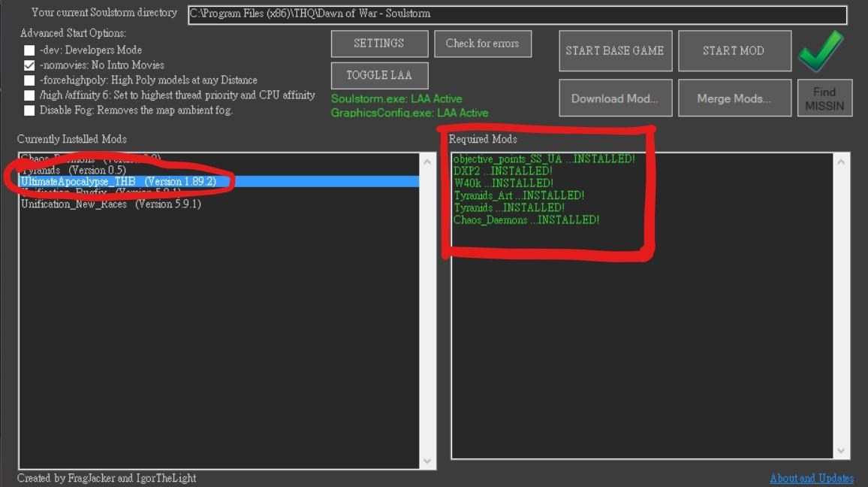Click DXP2 ...INSTALLED! entry

[x=502, y=171]
